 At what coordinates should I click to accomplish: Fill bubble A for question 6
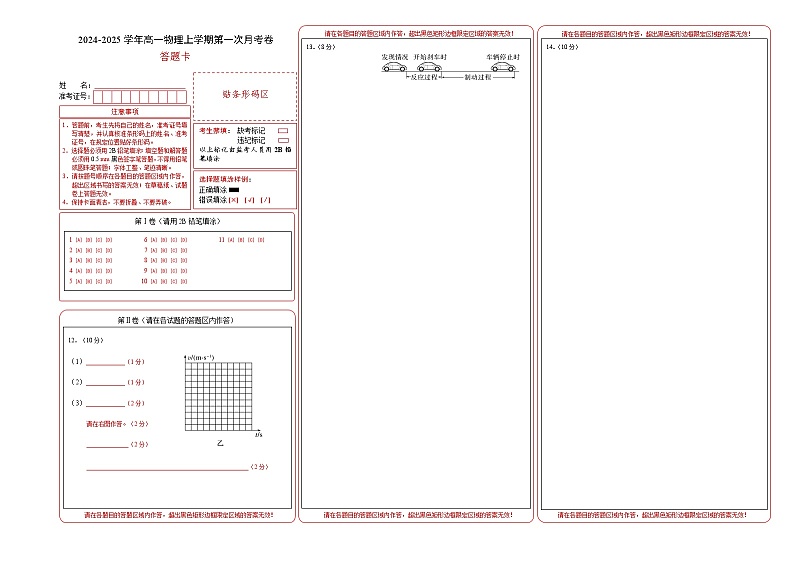tap(154, 240)
